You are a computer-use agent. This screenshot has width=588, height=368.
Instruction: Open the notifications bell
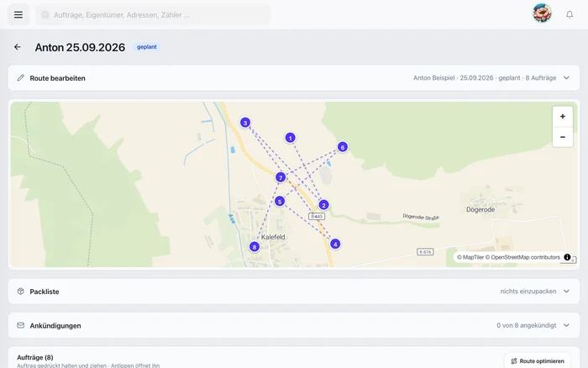coord(570,14)
